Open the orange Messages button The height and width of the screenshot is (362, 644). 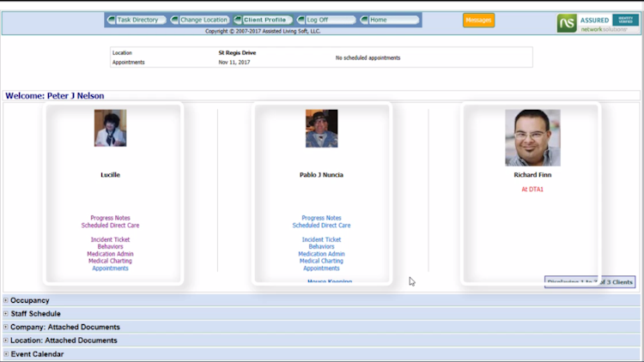coord(478,20)
